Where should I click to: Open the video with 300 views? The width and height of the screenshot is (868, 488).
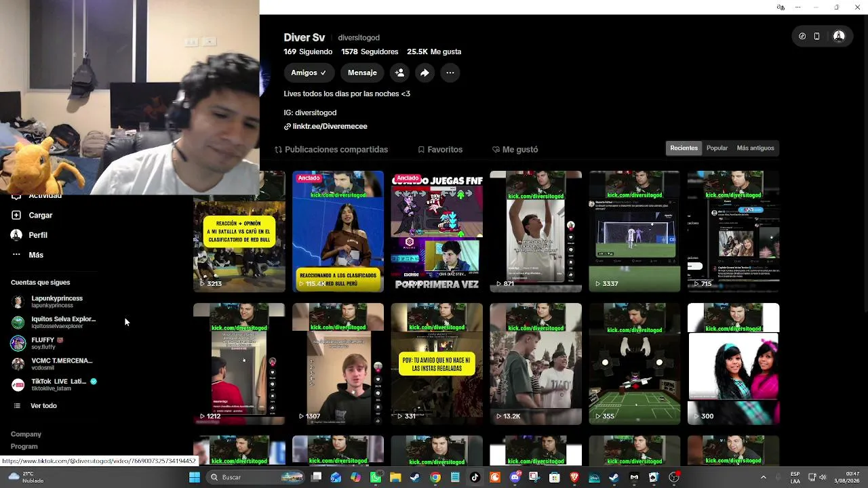pyautogui.click(x=734, y=364)
